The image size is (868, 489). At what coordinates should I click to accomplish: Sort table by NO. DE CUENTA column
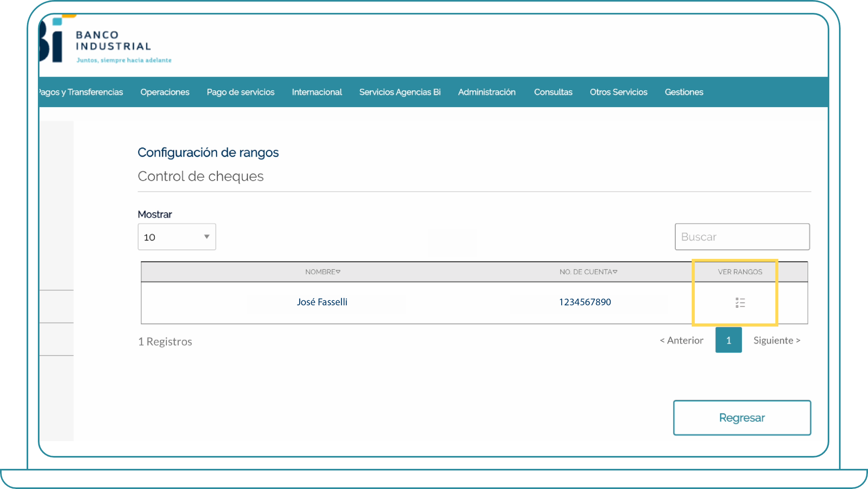588,272
